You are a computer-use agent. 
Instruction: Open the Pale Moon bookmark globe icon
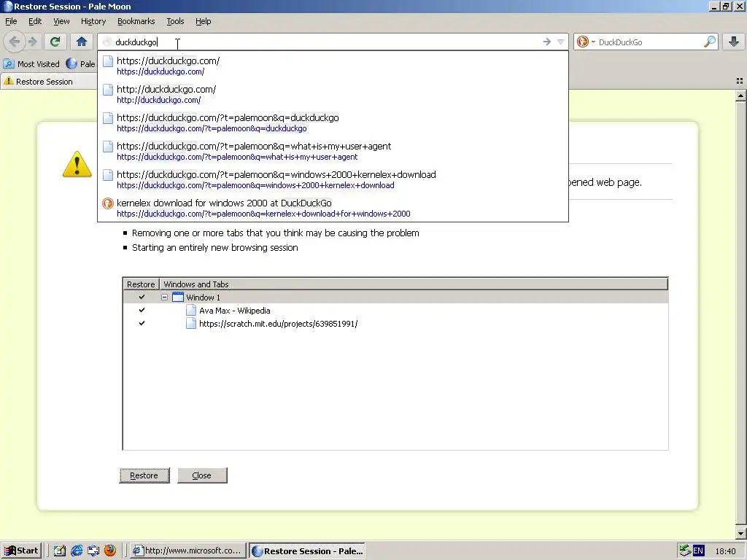click(71, 64)
